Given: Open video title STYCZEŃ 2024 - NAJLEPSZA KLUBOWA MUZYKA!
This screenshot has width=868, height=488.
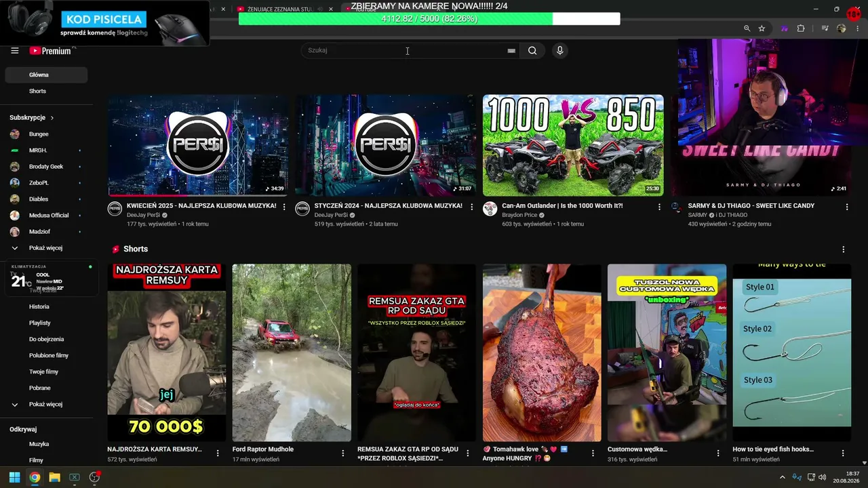Looking at the screenshot, I should click(389, 205).
